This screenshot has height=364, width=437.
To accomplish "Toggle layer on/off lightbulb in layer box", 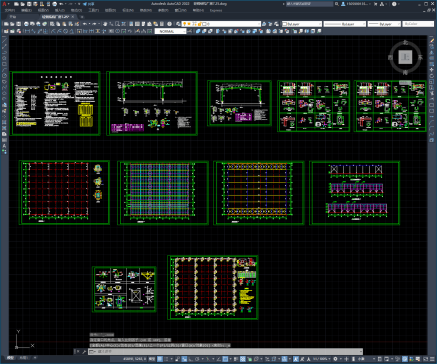I will coord(184,24).
